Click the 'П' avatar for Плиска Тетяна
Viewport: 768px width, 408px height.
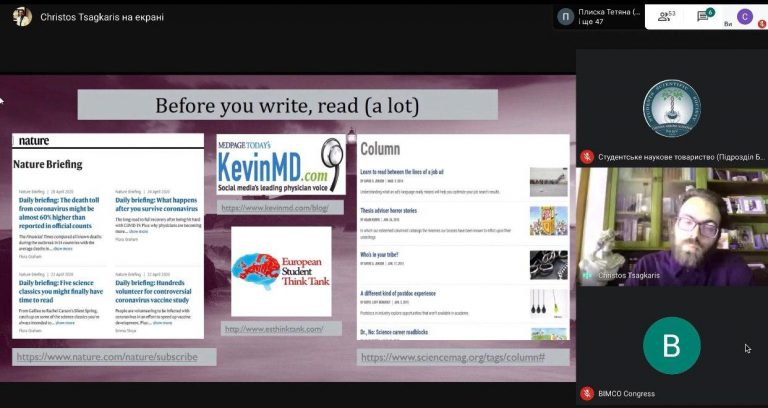[566, 17]
